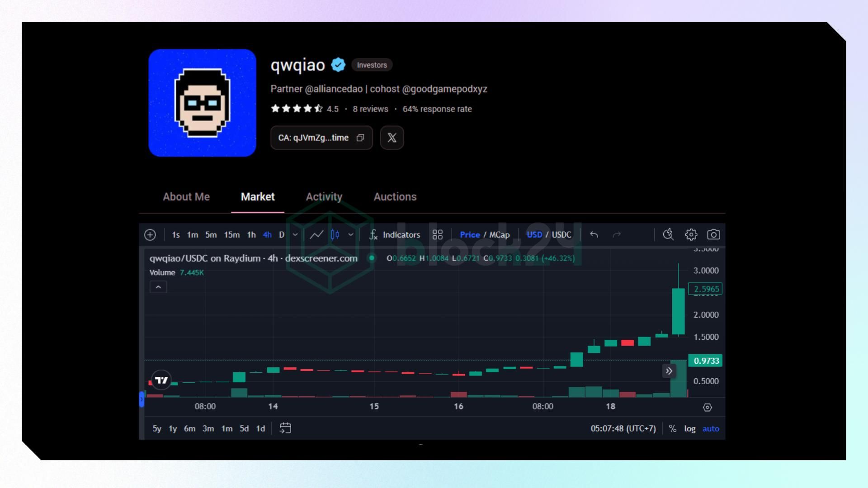Click the 64% response rate text
Image resolution: width=868 pixels, height=488 pixels.
point(437,109)
